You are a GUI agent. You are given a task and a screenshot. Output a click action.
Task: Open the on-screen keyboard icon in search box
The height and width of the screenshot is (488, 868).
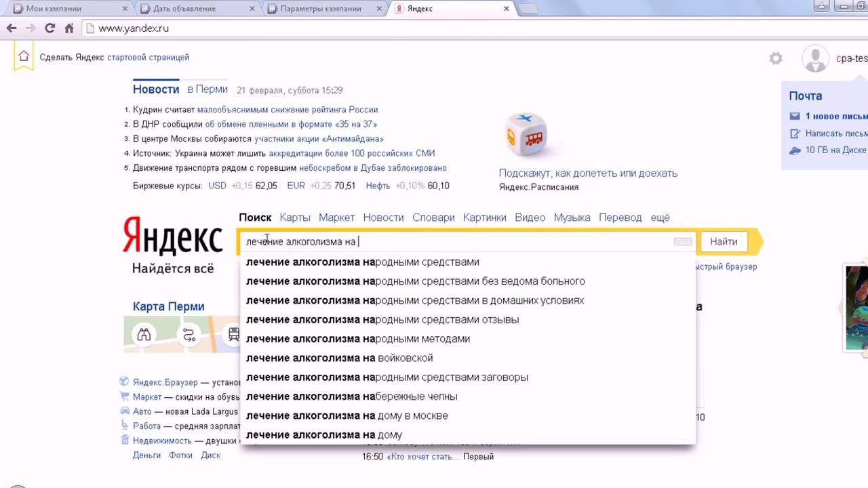point(683,242)
